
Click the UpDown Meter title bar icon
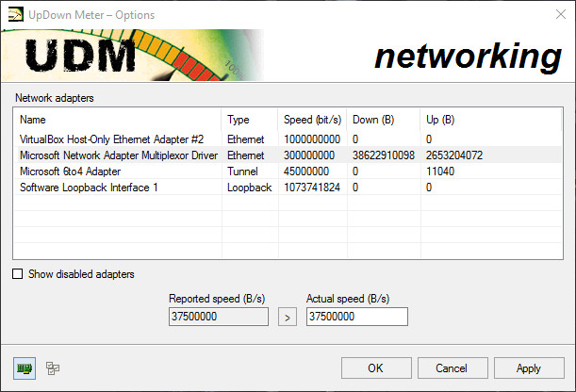(15, 15)
